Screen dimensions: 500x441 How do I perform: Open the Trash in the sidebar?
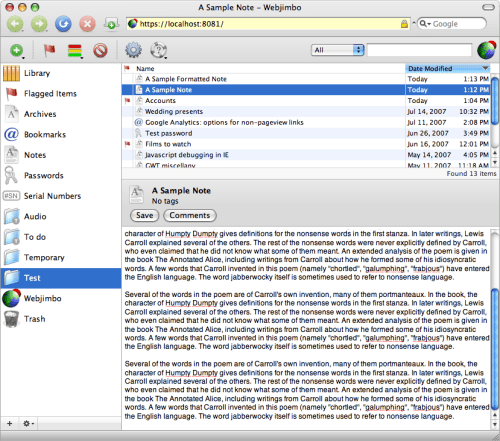coord(61,319)
